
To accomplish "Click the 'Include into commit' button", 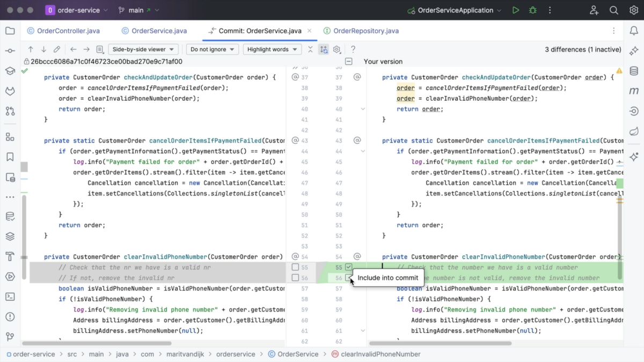I will tap(387, 278).
